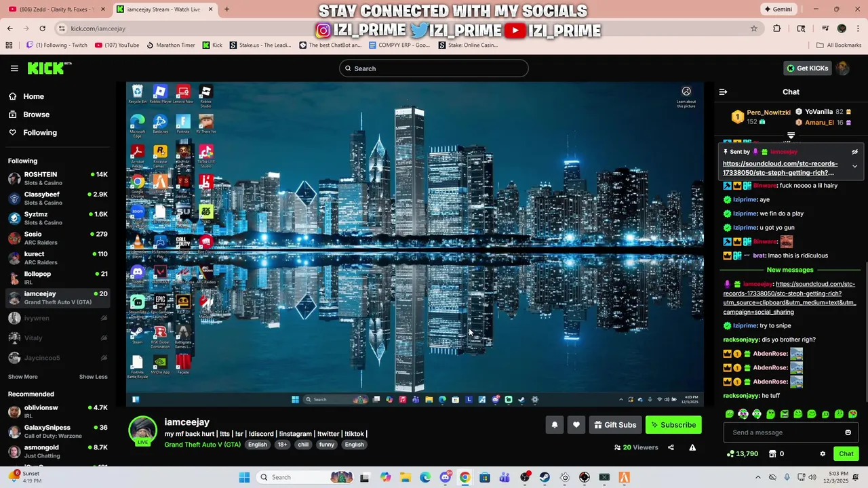The width and height of the screenshot is (868, 488).
Task: Expand the pinned message chevron
Action: tap(854, 166)
